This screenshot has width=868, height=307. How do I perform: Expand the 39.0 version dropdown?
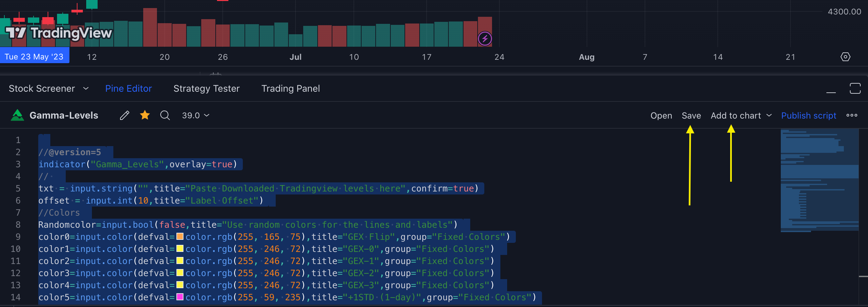pos(196,116)
